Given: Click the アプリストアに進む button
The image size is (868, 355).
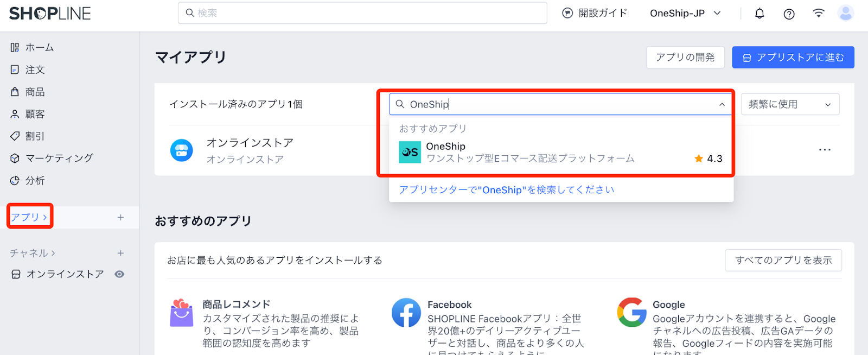Looking at the screenshot, I should click(793, 58).
